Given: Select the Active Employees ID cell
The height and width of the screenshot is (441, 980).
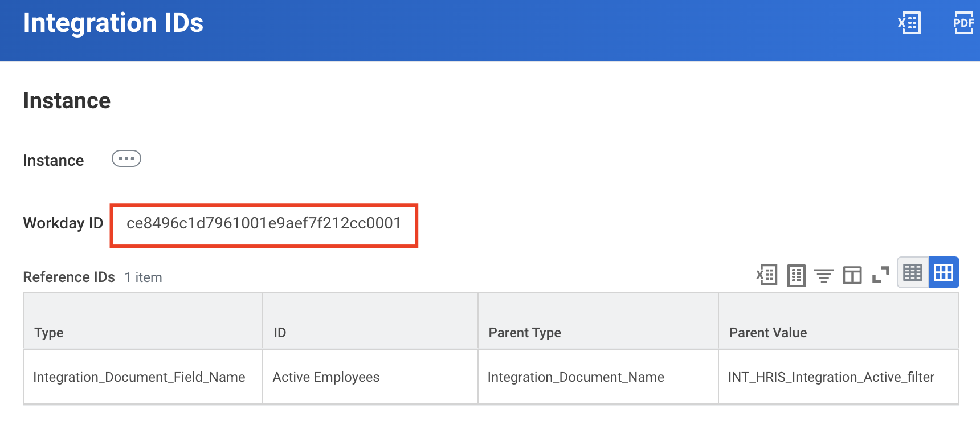Looking at the screenshot, I should point(326,377).
